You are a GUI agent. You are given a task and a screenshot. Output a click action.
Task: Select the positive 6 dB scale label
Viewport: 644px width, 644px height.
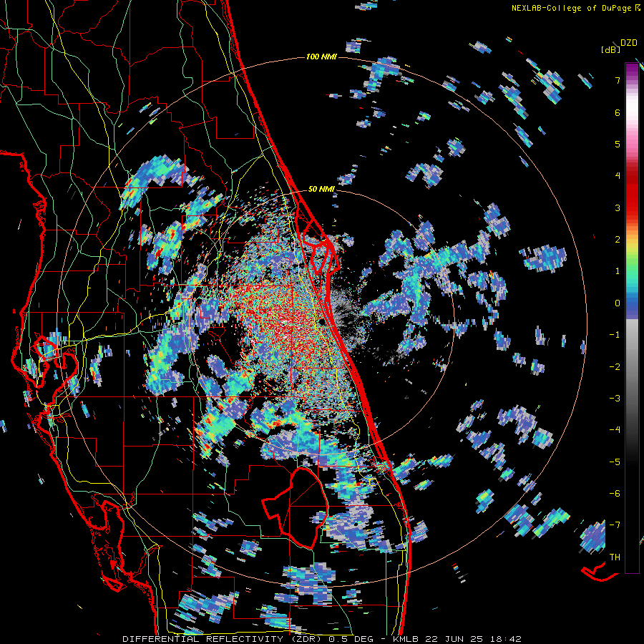[x=618, y=112]
